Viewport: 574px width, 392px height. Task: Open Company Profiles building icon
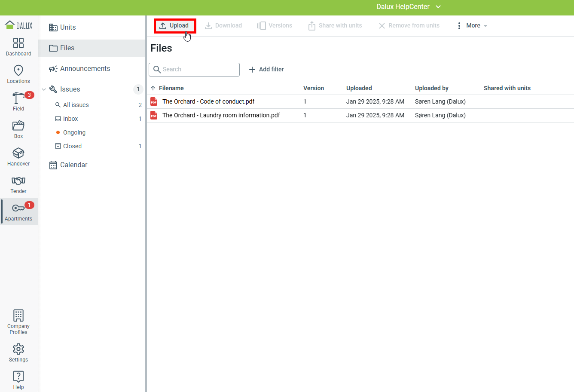point(18,316)
